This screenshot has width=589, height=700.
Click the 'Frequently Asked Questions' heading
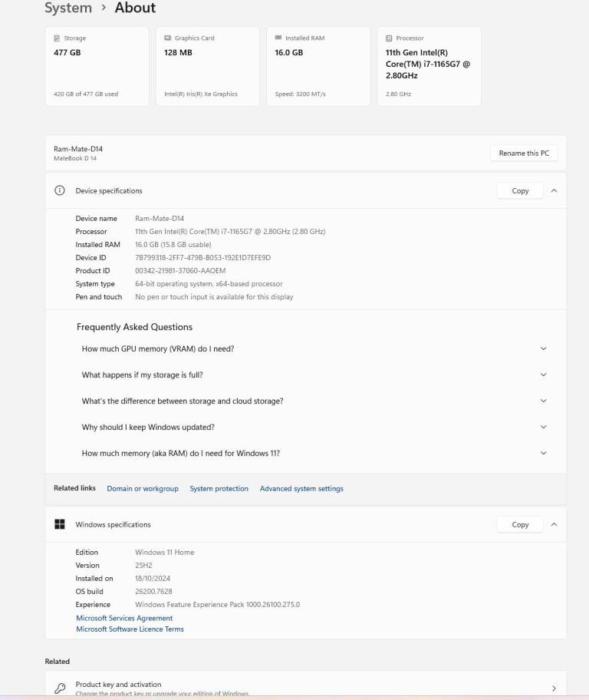coord(134,327)
